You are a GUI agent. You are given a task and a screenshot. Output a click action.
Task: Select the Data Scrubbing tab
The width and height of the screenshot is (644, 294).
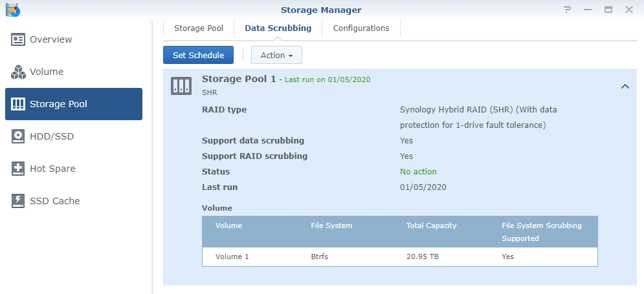tap(278, 28)
